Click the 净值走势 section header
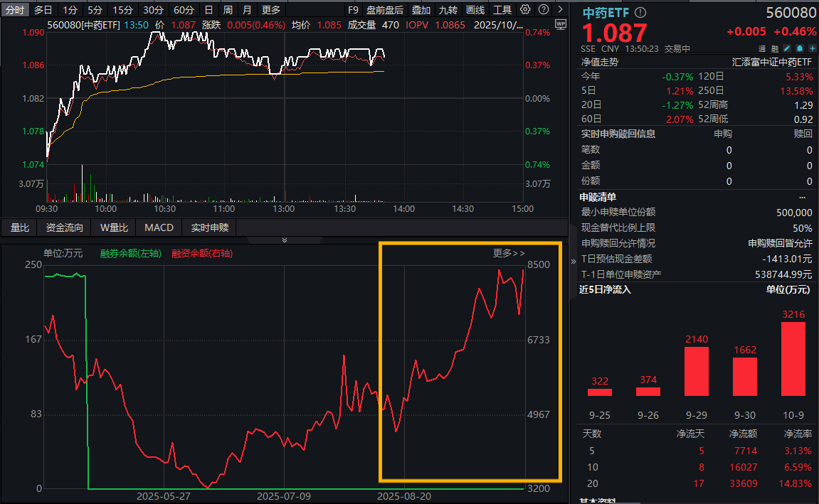The image size is (819, 504). click(600, 62)
